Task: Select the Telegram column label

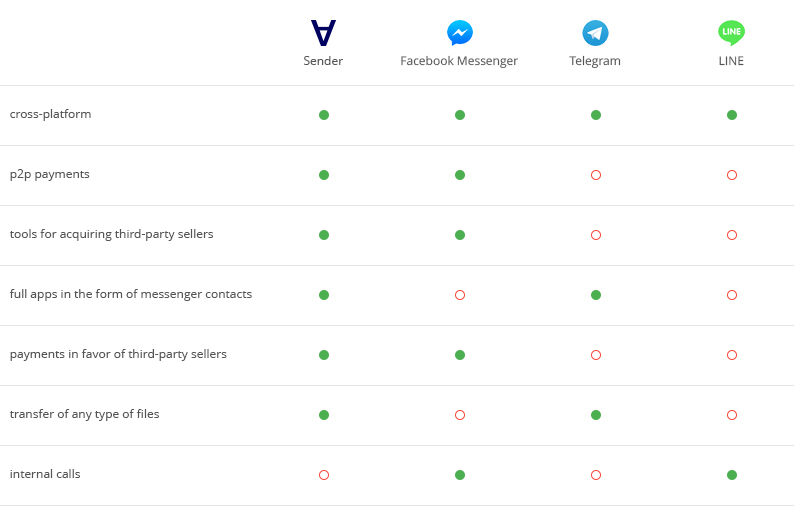Action: [x=595, y=61]
